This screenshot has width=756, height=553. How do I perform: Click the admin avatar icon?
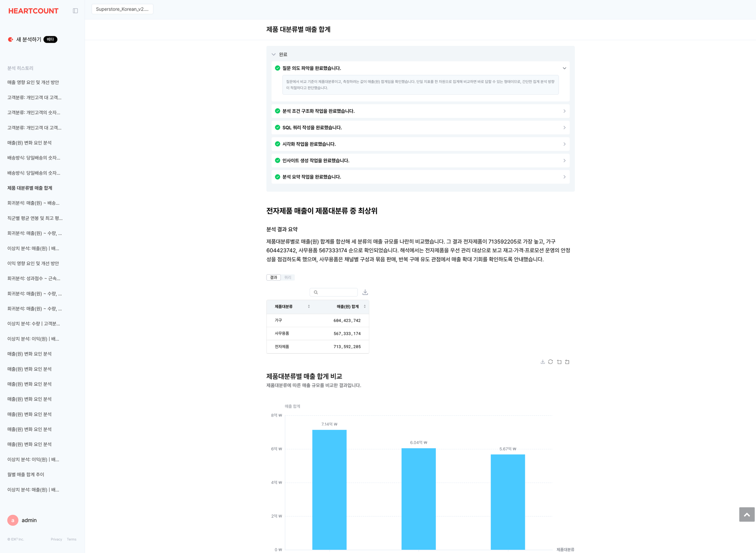(x=12, y=520)
